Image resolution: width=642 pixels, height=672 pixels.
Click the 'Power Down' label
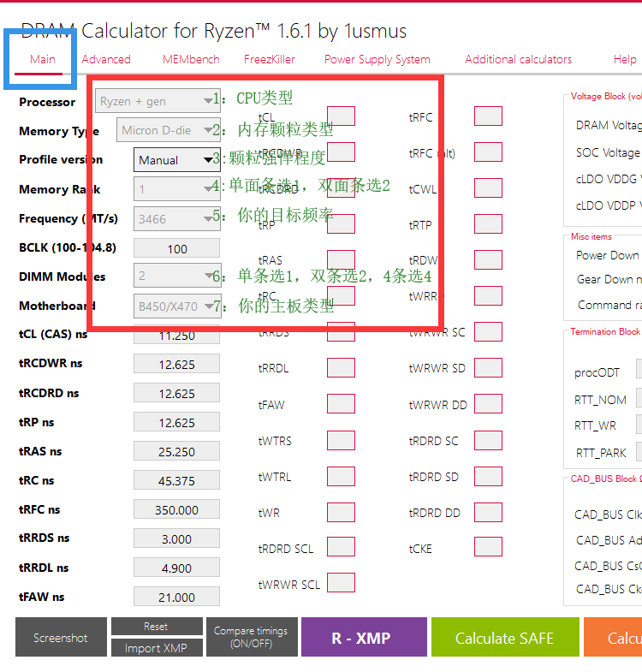[607, 255]
